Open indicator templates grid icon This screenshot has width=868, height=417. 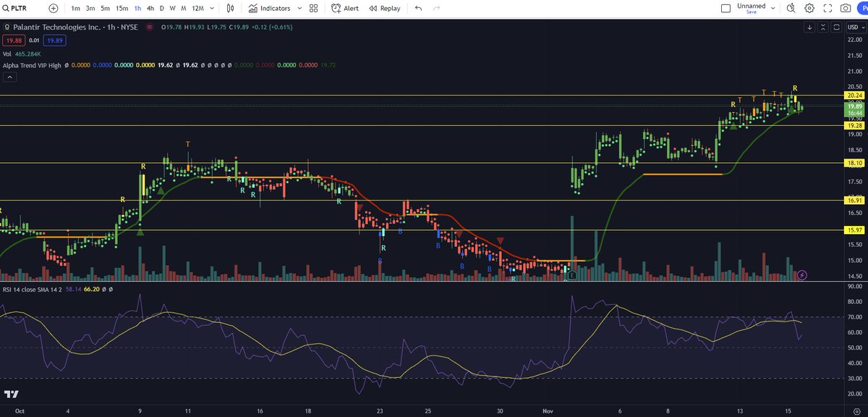tap(313, 9)
